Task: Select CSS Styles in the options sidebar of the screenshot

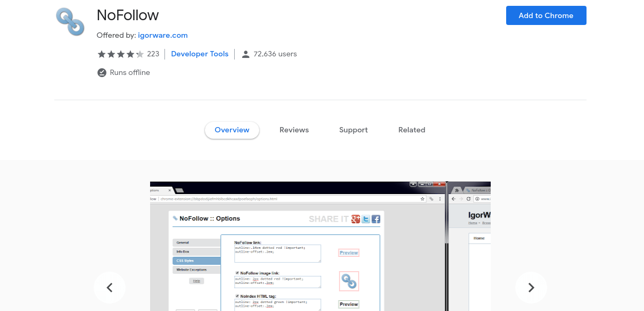Action: (196, 260)
